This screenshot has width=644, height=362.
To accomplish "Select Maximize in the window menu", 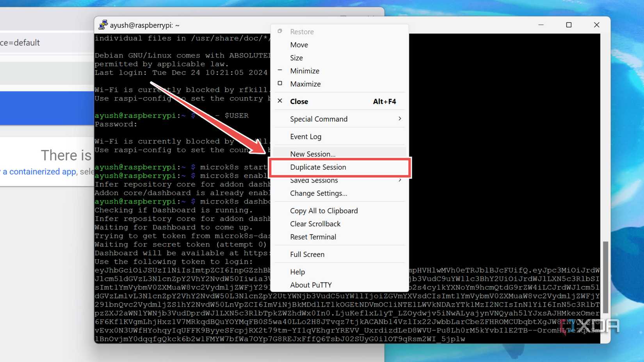I will (339, 84).
